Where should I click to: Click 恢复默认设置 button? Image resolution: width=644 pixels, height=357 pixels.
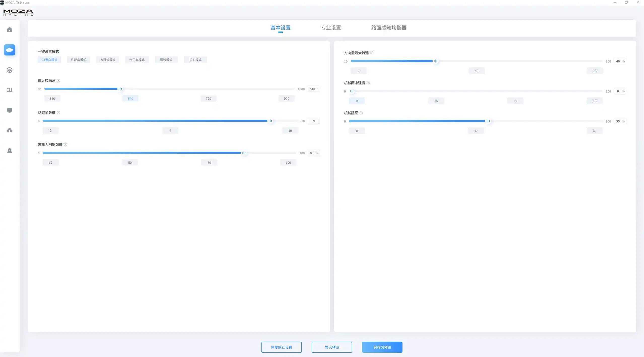tap(281, 347)
